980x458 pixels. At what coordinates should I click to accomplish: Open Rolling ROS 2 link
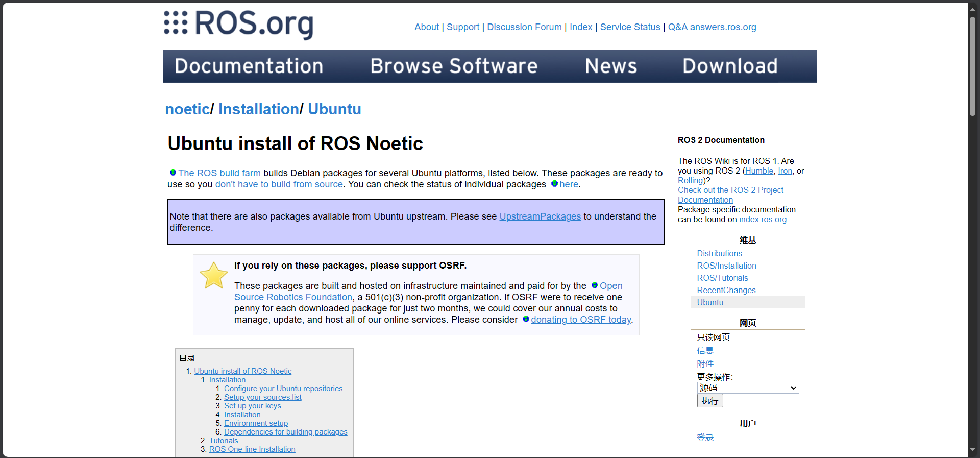(690, 181)
